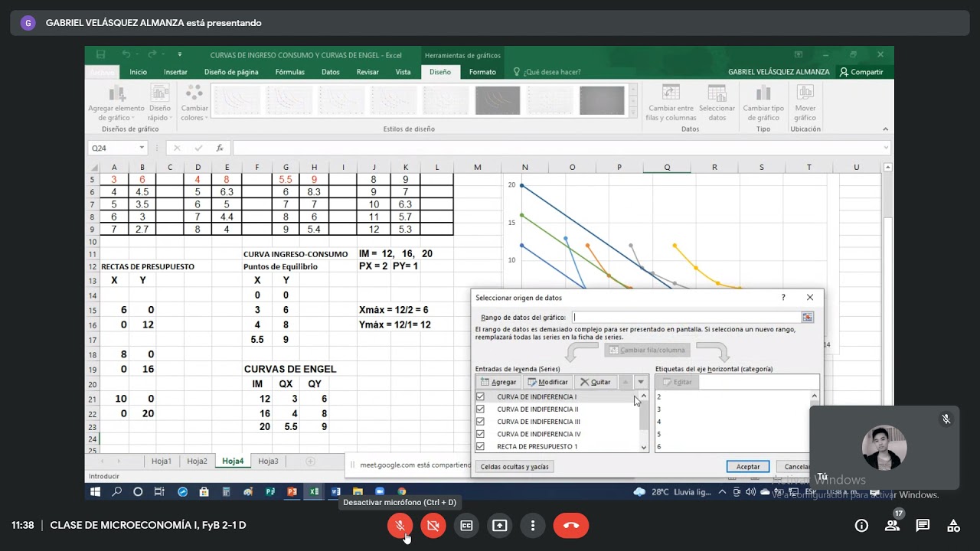Click the Modificar series button
Image resolution: width=980 pixels, height=551 pixels.
(548, 382)
